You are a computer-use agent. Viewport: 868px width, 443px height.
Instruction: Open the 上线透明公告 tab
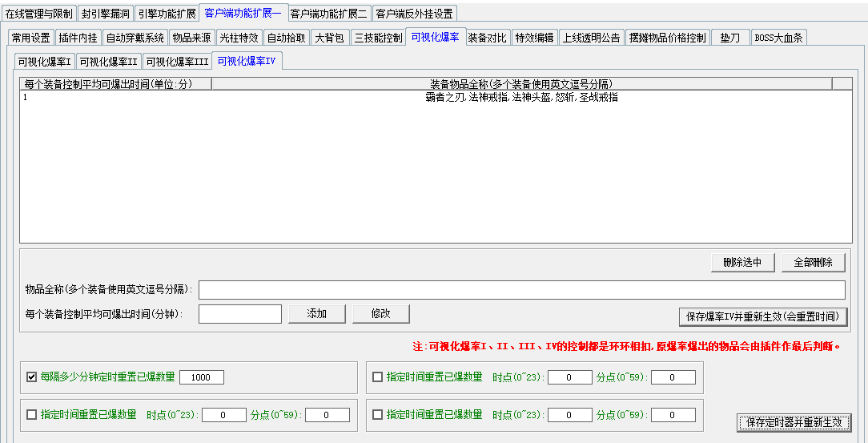point(591,38)
